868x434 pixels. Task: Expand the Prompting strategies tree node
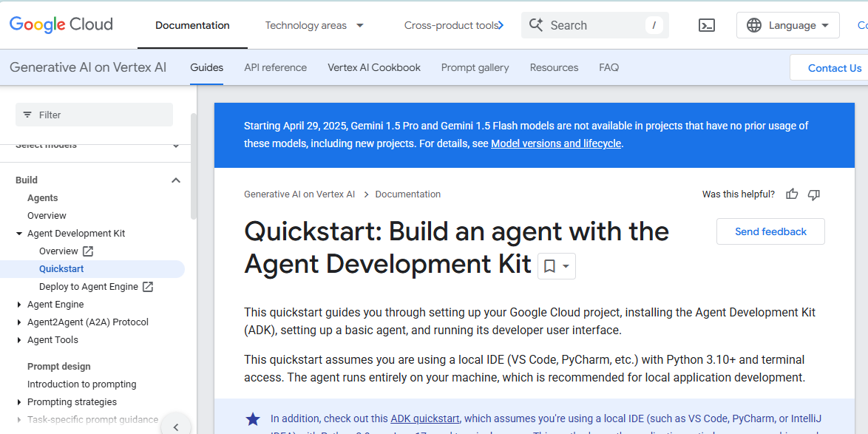pos(19,402)
